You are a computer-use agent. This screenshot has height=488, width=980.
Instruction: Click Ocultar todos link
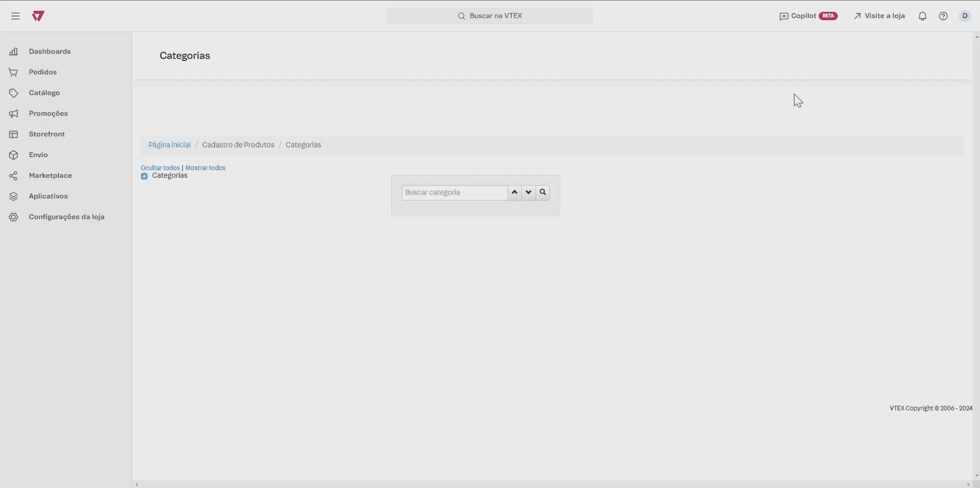(x=160, y=167)
